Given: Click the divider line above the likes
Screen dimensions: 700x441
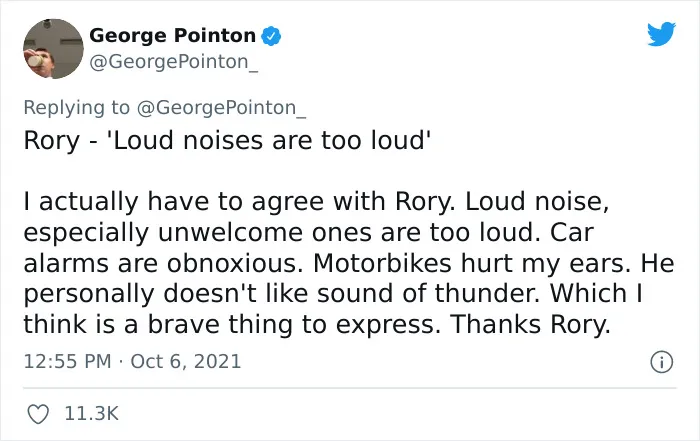Looking at the screenshot, I should [x=350, y=388].
